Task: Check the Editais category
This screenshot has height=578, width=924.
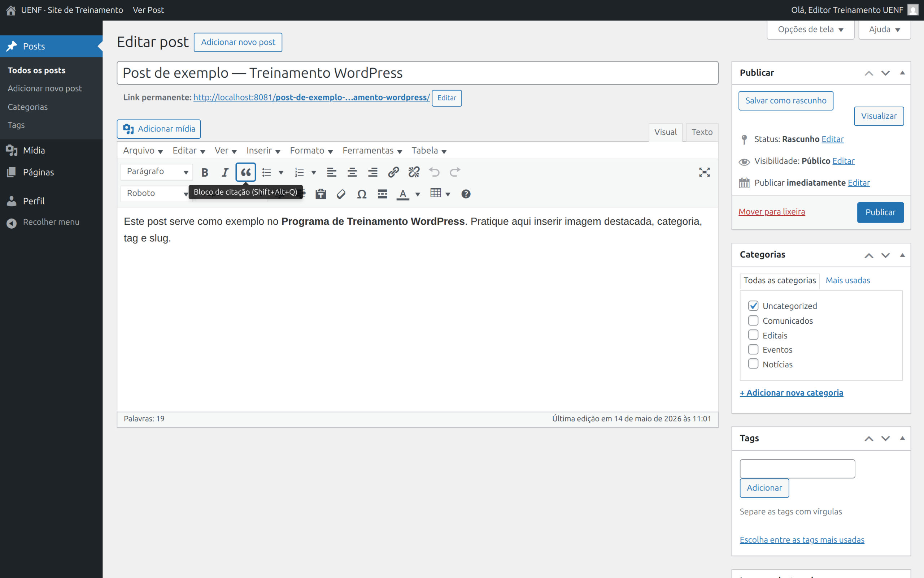Action: (x=753, y=335)
